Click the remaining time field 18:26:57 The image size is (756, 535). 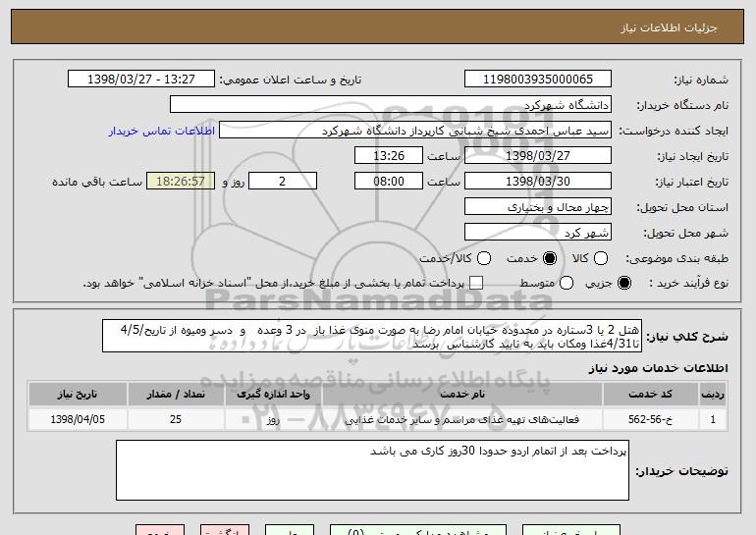[x=181, y=182]
